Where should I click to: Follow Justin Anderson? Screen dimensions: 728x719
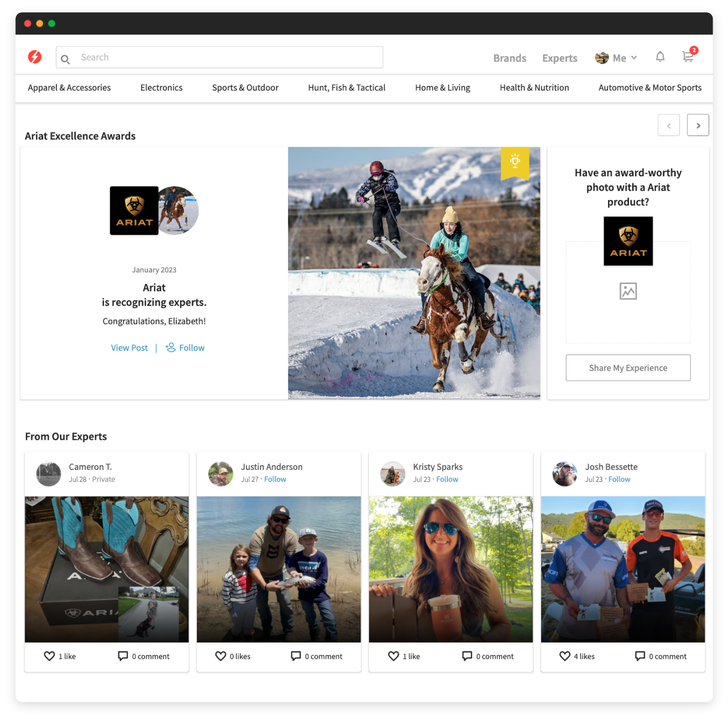(x=275, y=479)
